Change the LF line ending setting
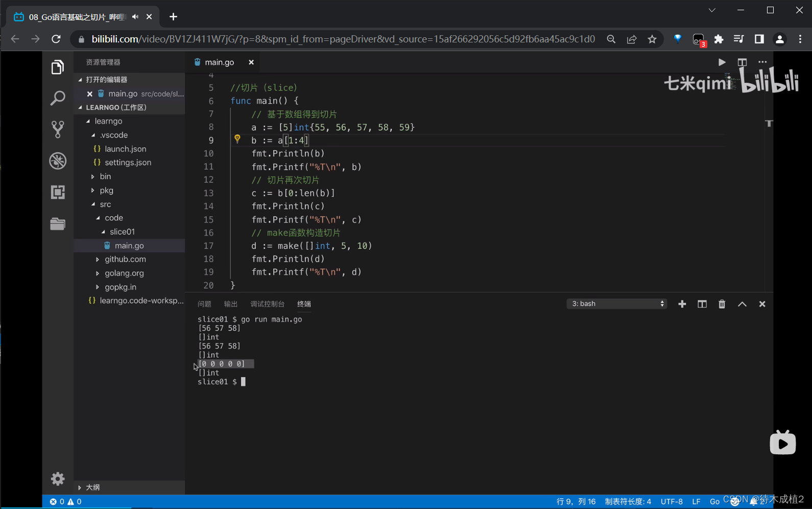This screenshot has width=812, height=509. coord(696,502)
